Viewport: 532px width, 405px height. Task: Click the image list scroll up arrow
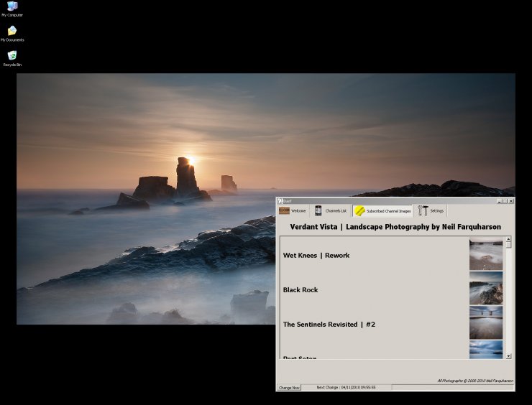[508, 240]
